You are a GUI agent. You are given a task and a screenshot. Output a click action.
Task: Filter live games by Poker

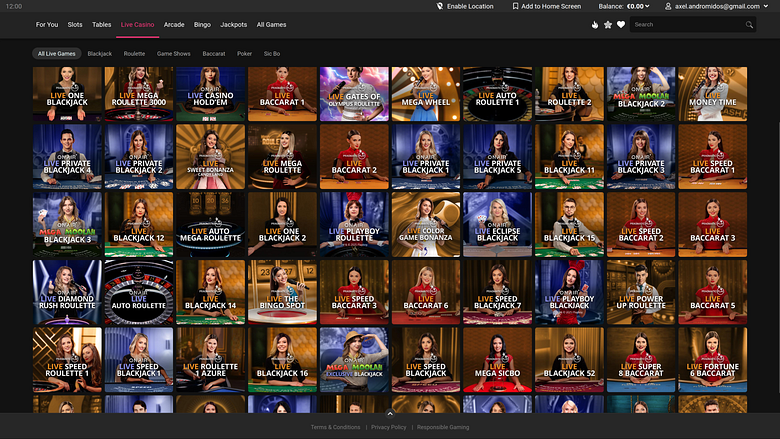pos(244,54)
